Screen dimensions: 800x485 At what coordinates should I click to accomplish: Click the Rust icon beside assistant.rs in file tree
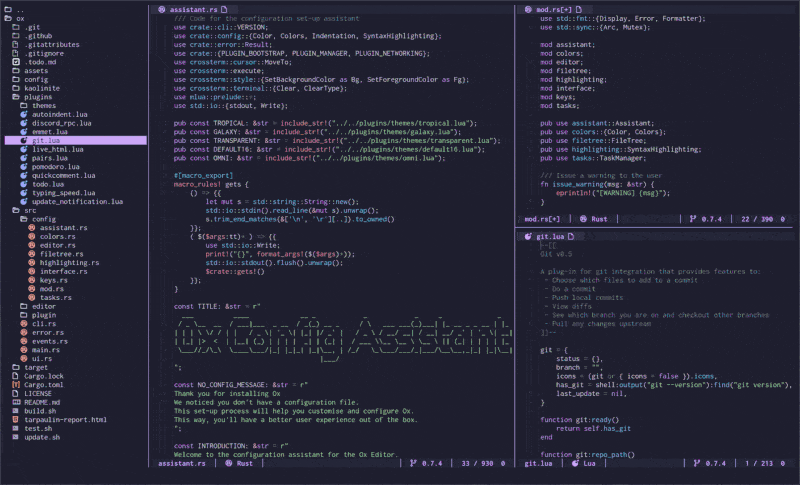[x=32, y=227]
